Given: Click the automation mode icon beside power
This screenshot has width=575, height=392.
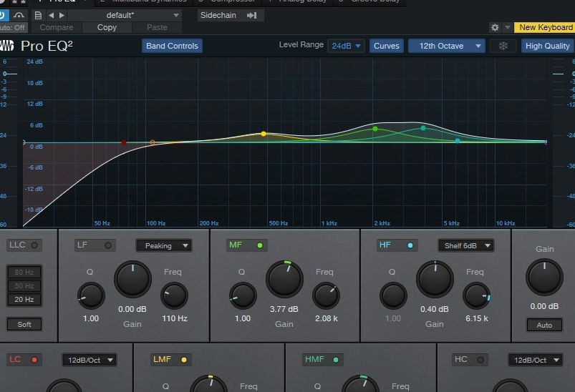Looking at the screenshot, I should coord(19,16).
